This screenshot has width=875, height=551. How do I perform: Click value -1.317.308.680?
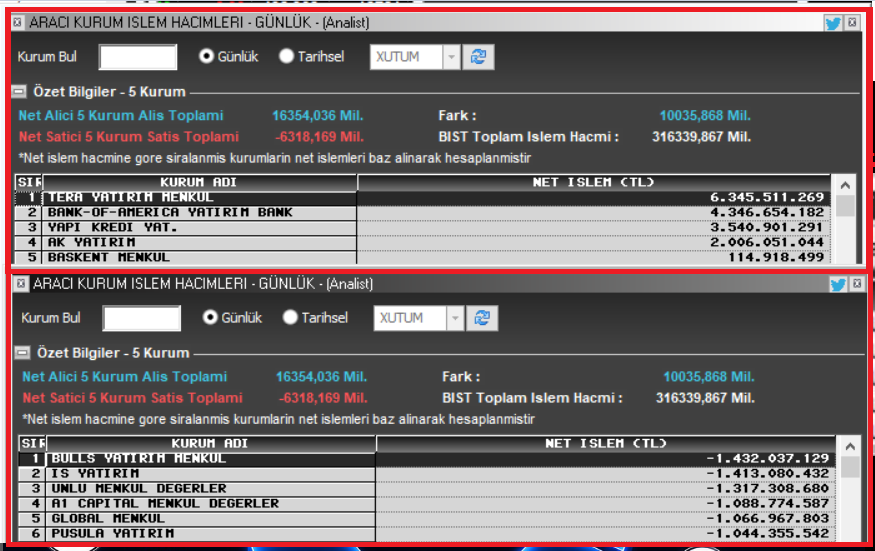767,489
